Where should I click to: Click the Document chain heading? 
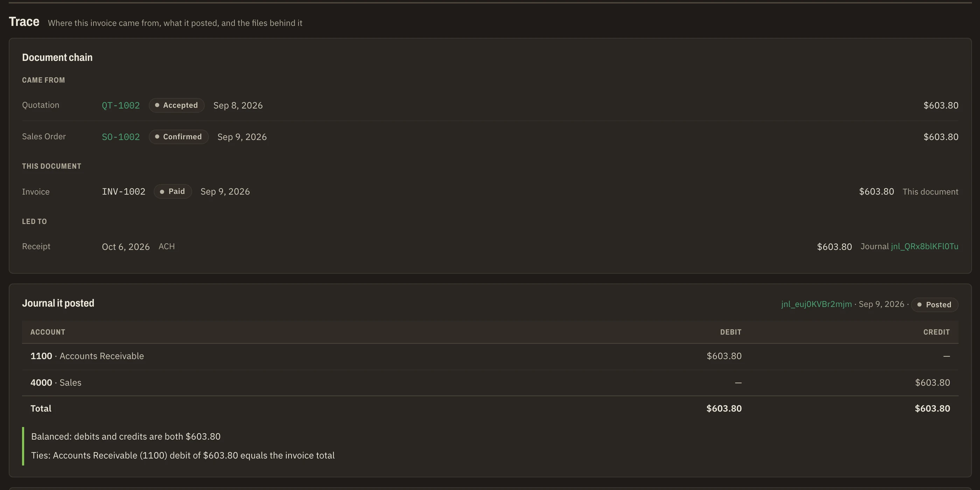pos(57,57)
